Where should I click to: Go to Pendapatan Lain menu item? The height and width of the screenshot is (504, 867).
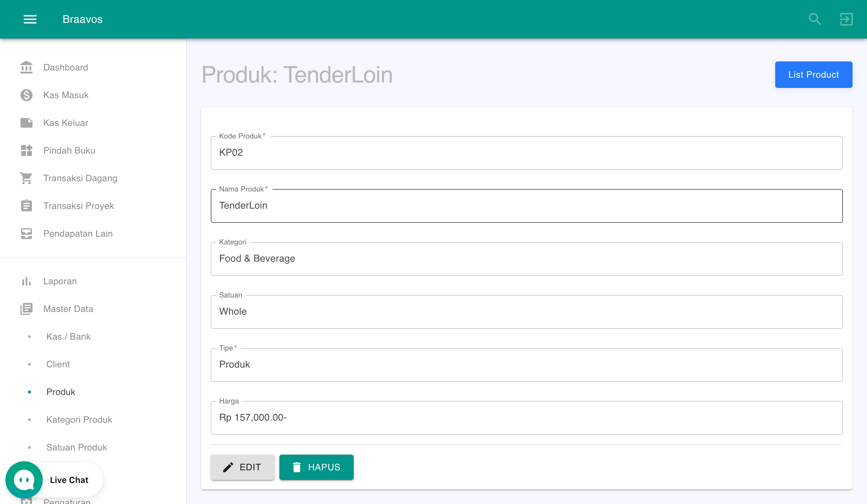tap(78, 234)
